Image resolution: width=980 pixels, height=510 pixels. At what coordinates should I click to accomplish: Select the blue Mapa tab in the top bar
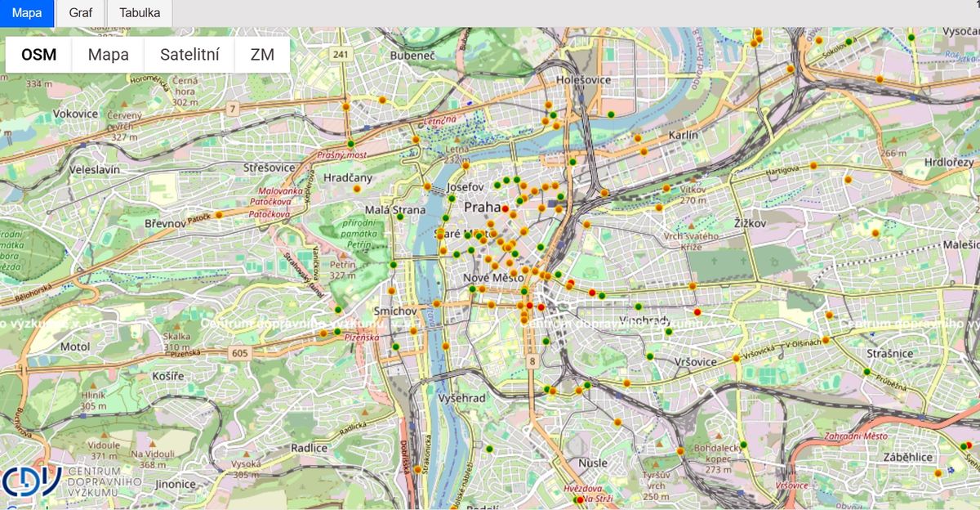click(27, 13)
